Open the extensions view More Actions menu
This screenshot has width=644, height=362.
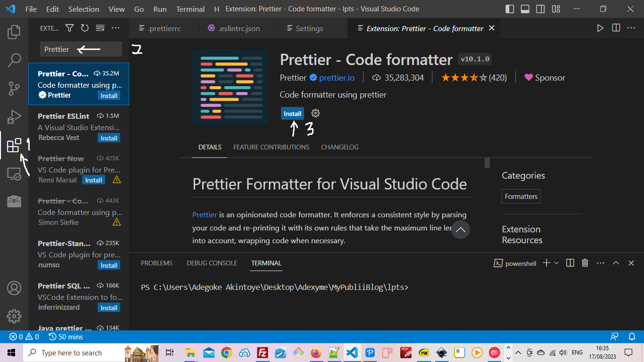(x=116, y=28)
